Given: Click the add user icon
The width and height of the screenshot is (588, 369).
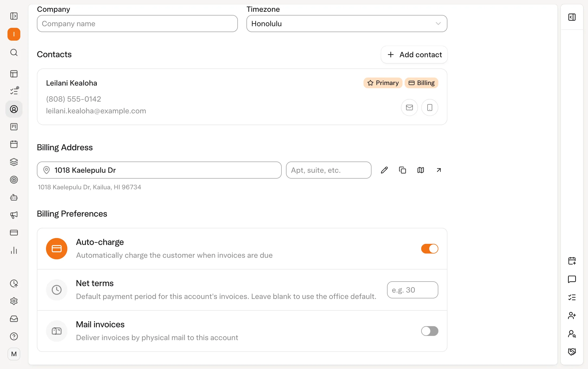Looking at the screenshot, I should point(572,316).
